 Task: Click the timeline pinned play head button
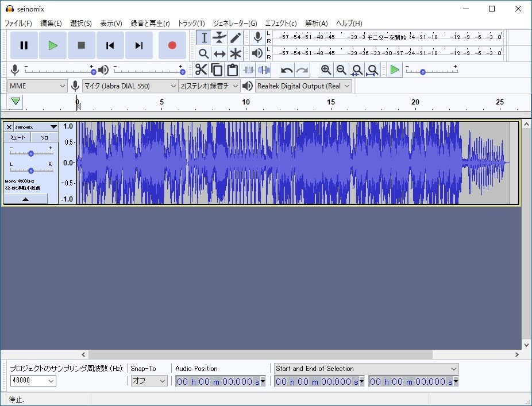(16, 102)
